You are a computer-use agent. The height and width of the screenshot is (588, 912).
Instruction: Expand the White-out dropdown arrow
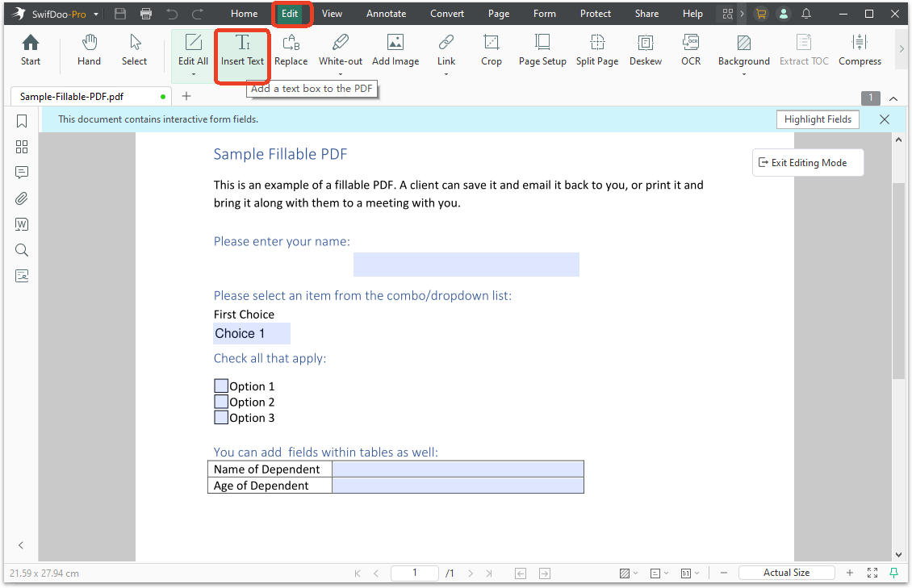coord(341,74)
